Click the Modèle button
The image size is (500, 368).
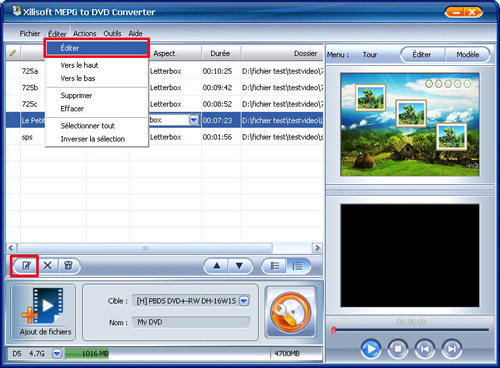(468, 55)
